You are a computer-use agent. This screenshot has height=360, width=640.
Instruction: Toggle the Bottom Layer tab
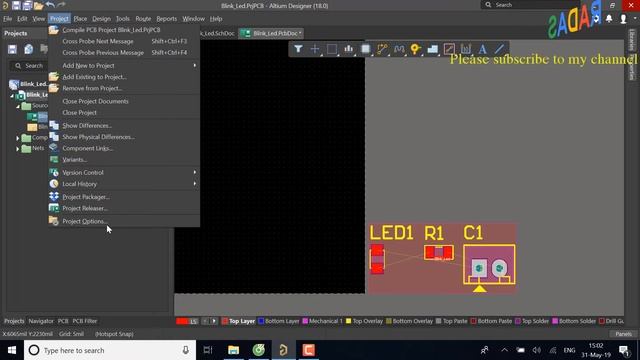pos(279,321)
